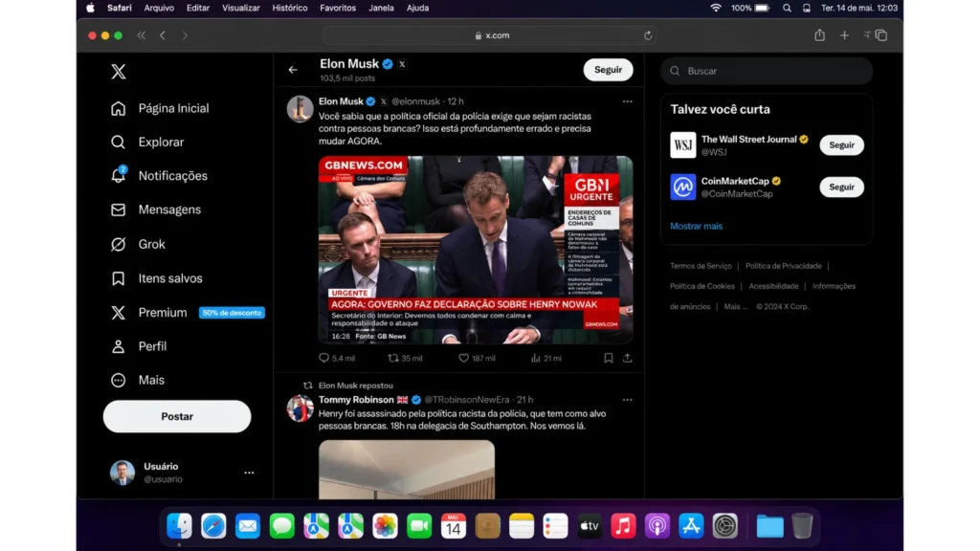Image resolution: width=980 pixels, height=551 pixels.
Task: Open Histórico menu
Action: pos(289,8)
